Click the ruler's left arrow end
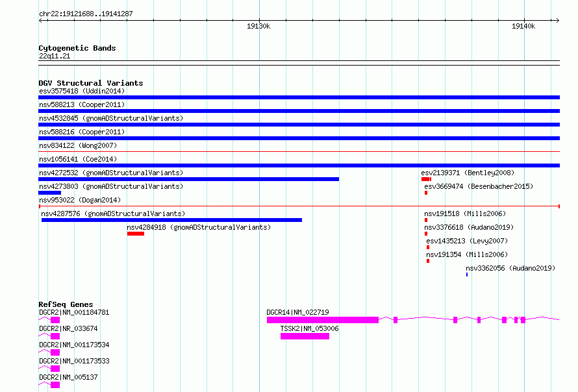Image resolution: width=578 pixels, height=392 pixels. point(40,21)
